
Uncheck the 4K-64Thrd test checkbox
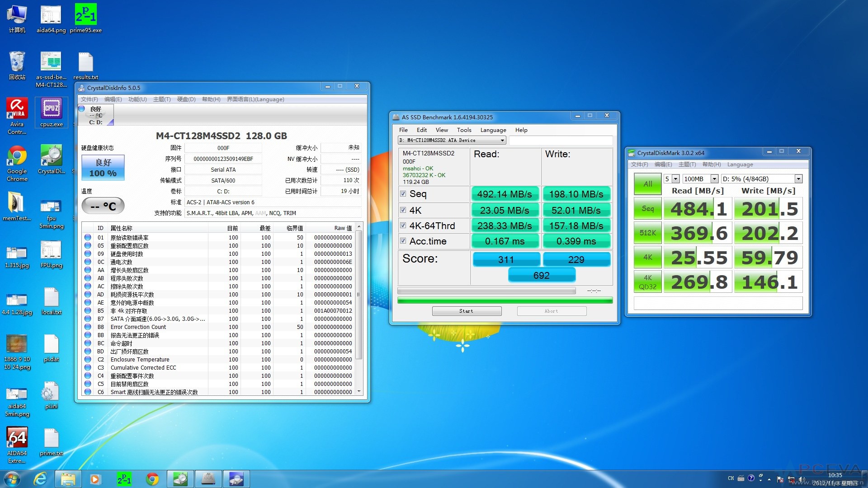pos(403,225)
